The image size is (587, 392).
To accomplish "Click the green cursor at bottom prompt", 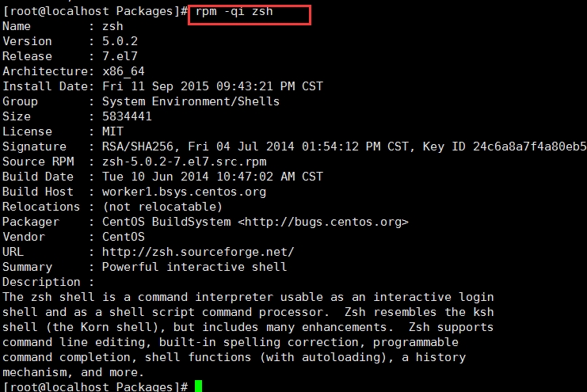I will (x=198, y=386).
